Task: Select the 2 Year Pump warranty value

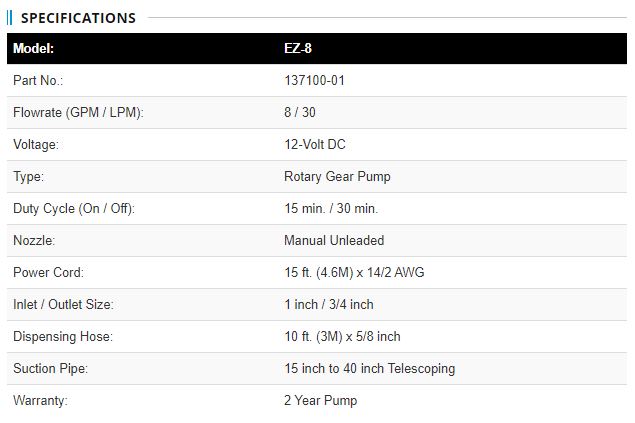Action: (x=320, y=400)
